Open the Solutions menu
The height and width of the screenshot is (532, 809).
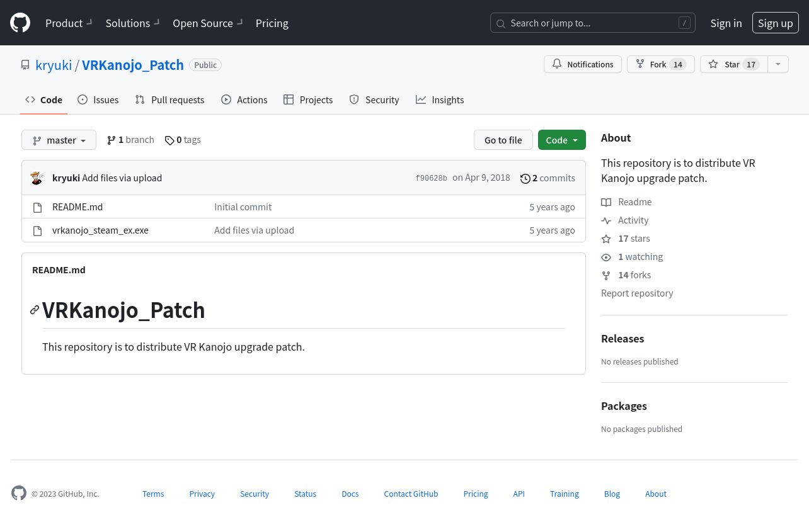(x=132, y=23)
